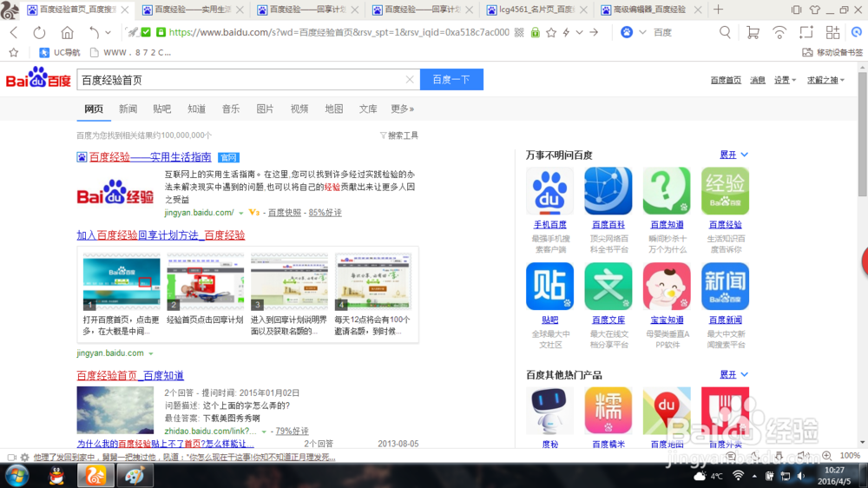Image resolution: width=868 pixels, height=488 pixels.
Task: Open the 消息 messages link
Action: coord(757,80)
